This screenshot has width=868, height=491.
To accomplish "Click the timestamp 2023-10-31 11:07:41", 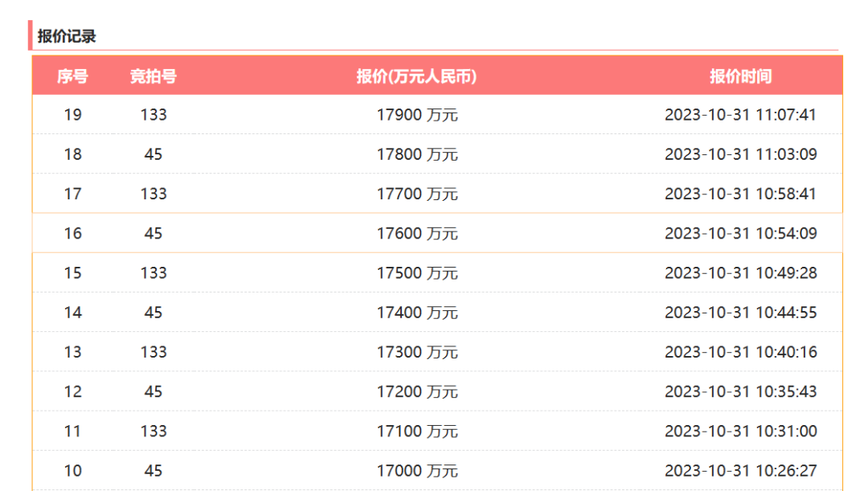I will (740, 115).
